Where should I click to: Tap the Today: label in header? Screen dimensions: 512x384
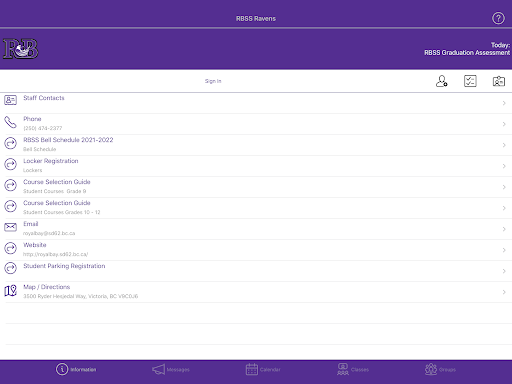pyautogui.click(x=500, y=45)
